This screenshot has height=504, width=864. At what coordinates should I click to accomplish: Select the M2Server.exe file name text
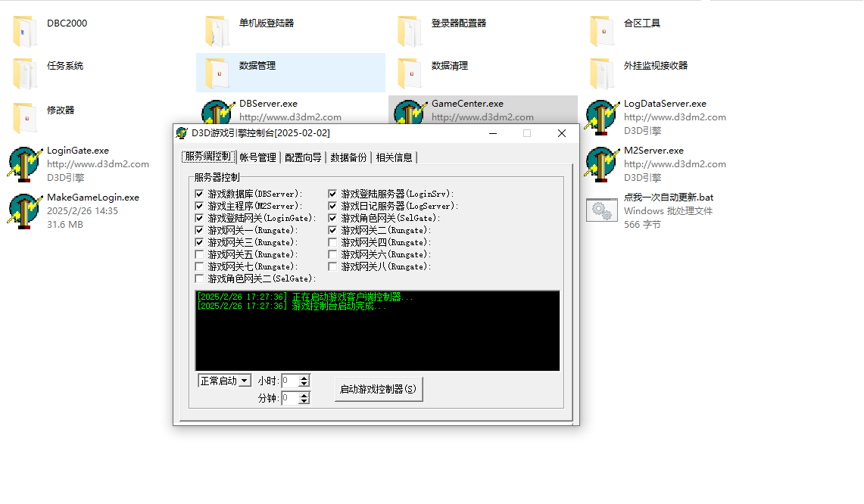pyautogui.click(x=653, y=151)
